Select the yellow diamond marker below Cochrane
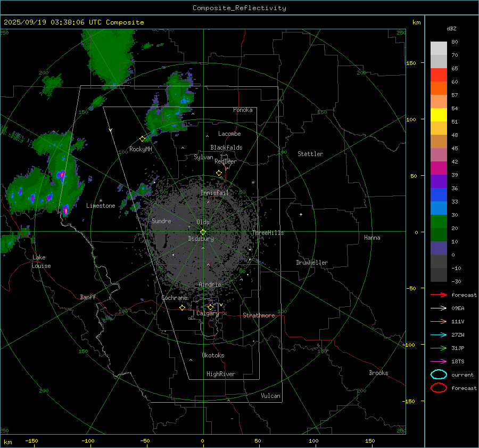This screenshot has width=479, height=448. (x=183, y=308)
